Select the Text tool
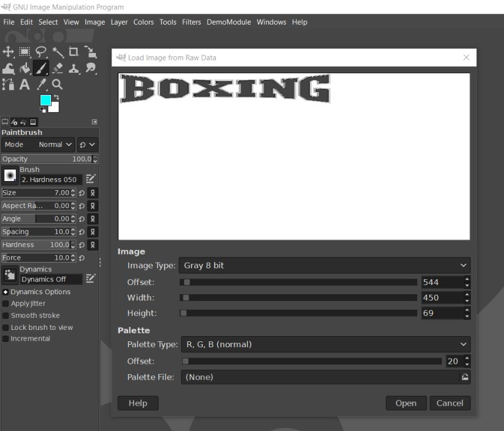 click(x=25, y=85)
